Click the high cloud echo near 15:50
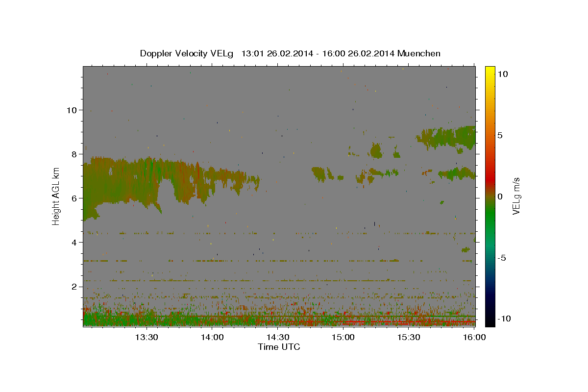 tap(447, 138)
